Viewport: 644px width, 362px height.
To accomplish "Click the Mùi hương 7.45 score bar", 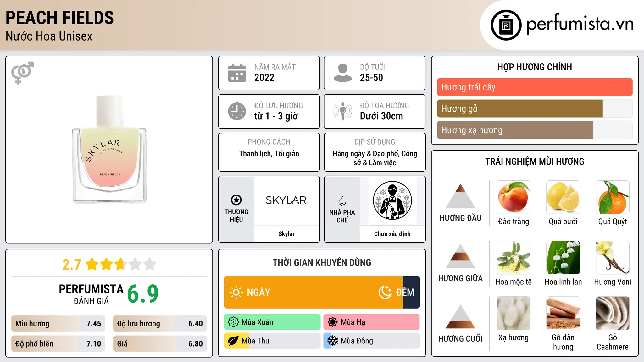I will 58,324.
